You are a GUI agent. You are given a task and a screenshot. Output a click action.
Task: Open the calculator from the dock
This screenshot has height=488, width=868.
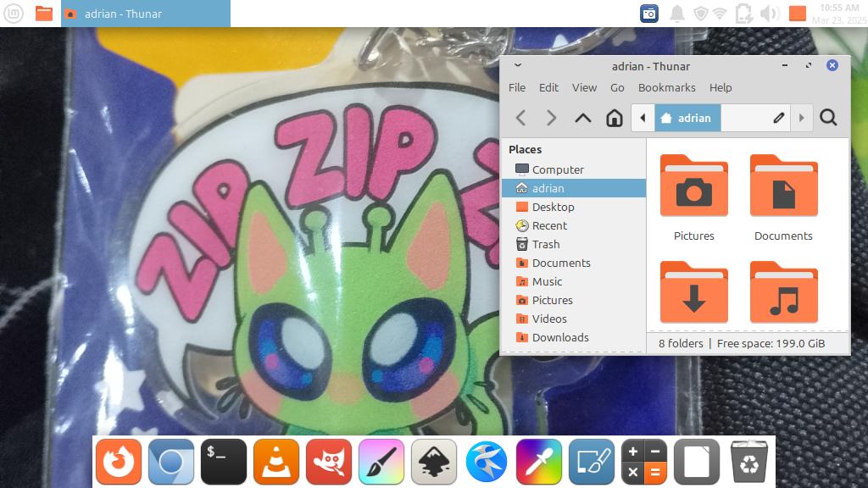[x=644, y=462]
